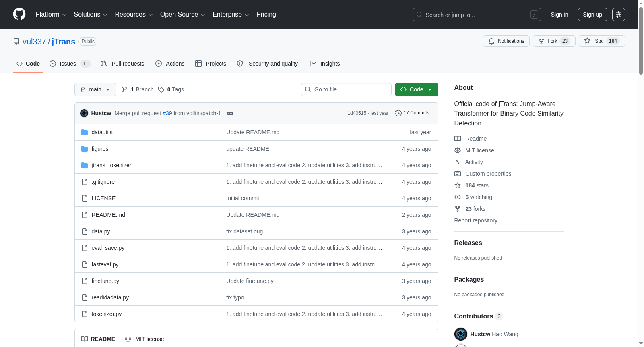
Task: Click the jtrans_tokenizer folder icon
Action: click(85, 165)
